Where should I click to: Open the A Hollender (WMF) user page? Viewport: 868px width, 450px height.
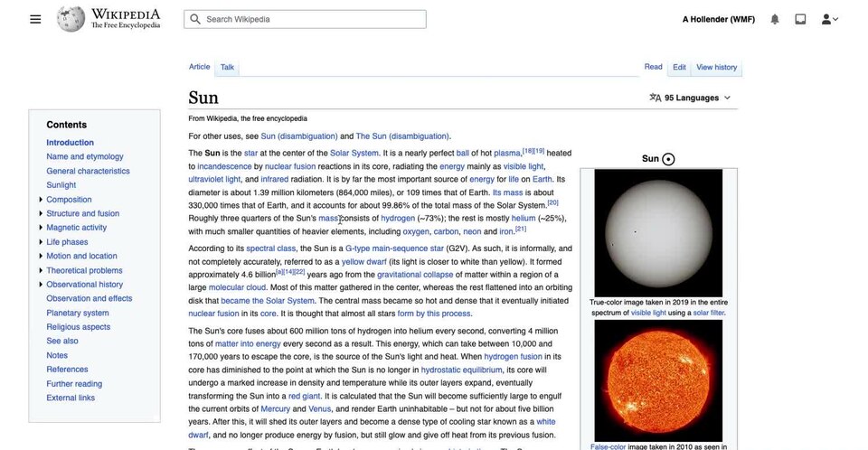pos(719,19)
